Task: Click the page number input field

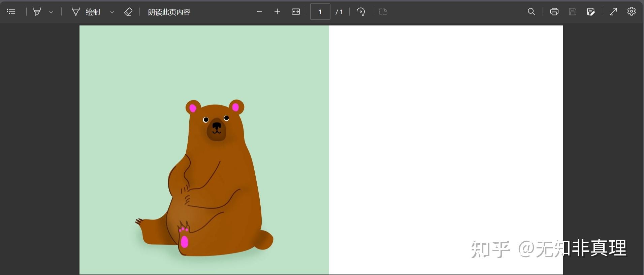Action: [x=320, y=12]
